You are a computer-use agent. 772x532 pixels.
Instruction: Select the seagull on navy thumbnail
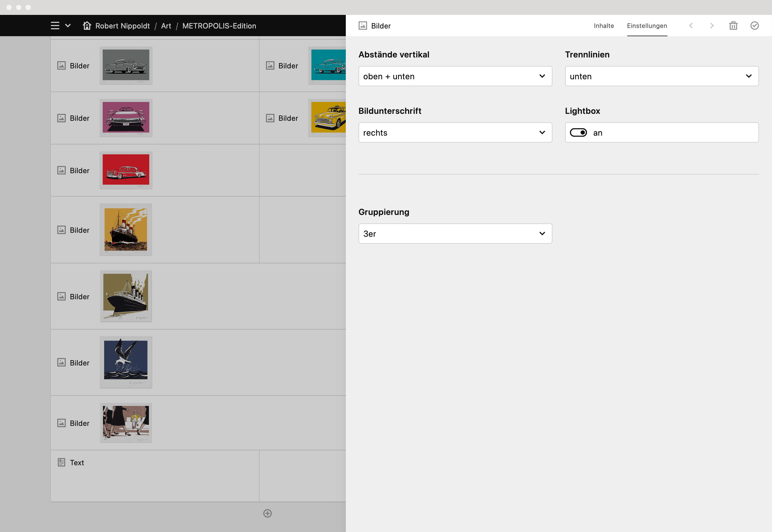click(x=126, y=362)
